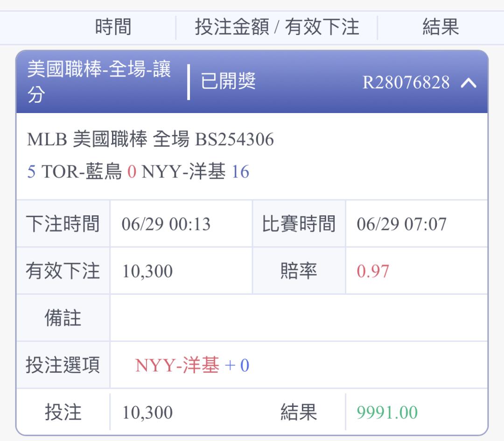This screenshot has width=504, height=441.
Task: Select the MLB 美國職棒 全場 BS254306 line
Action: click(150, 139)
